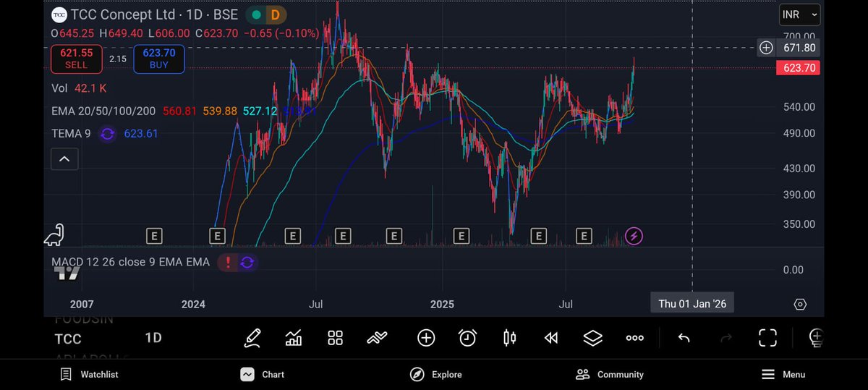
Task: Enter fullscreen mode icon
Action: [x=767, y=338]
